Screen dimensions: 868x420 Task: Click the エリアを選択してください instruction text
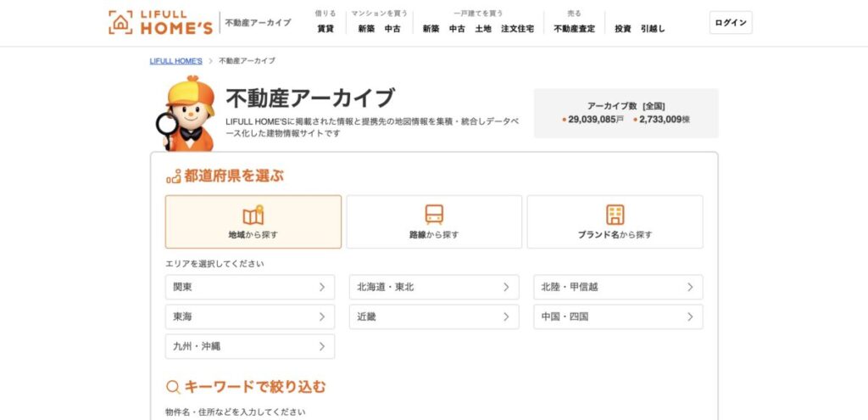[214, 264]
